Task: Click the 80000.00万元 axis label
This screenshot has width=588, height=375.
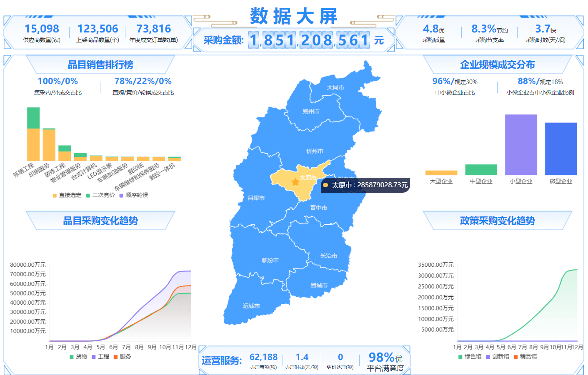Action: pos(28,265)
